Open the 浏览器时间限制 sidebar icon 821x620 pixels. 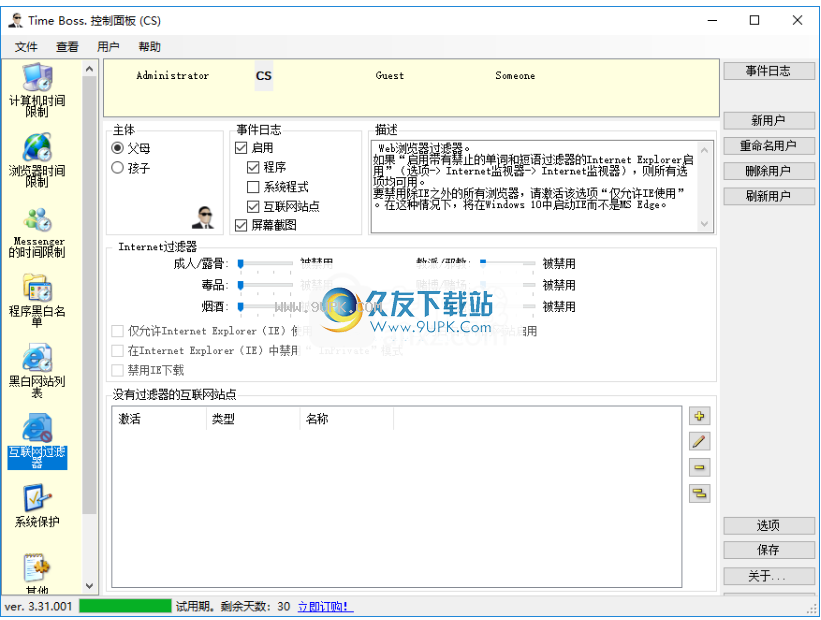tap(37, 160)
